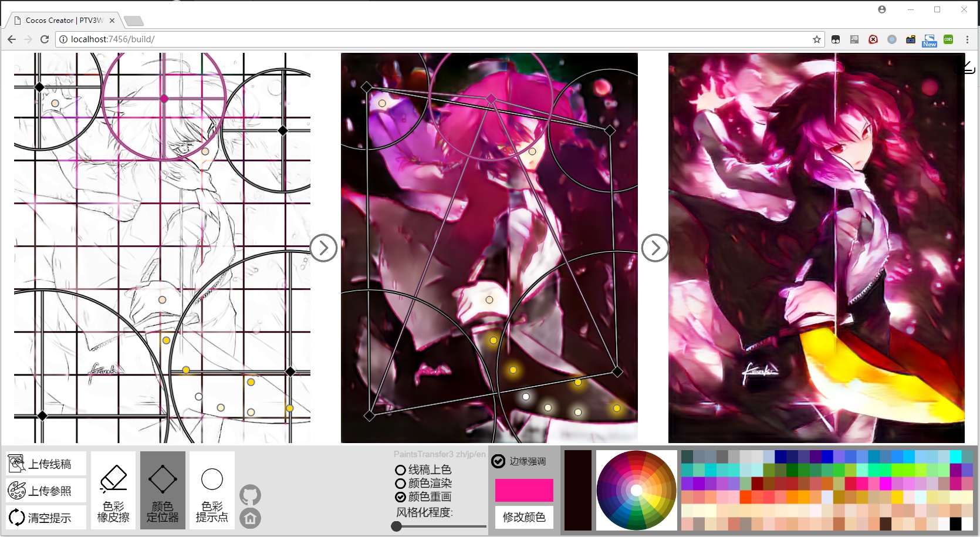
Task: Click the dark brown tall color preview swatch
Action: point(578,491)
